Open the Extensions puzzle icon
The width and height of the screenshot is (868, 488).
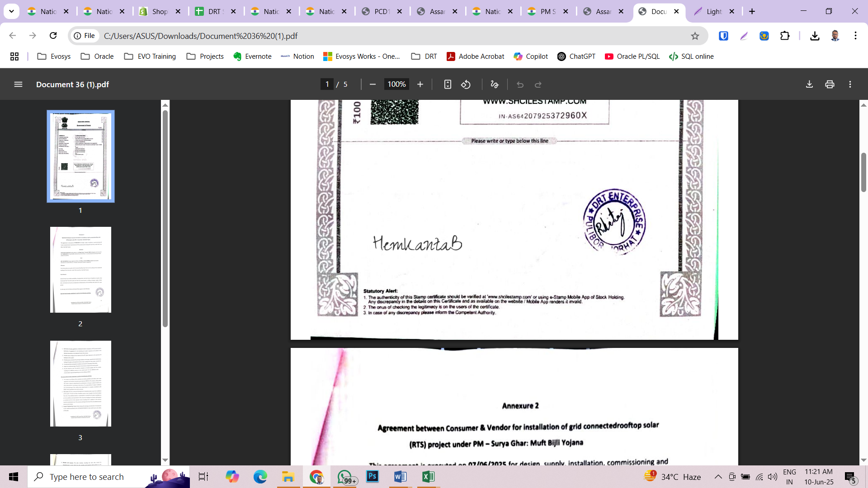point(785,36)
